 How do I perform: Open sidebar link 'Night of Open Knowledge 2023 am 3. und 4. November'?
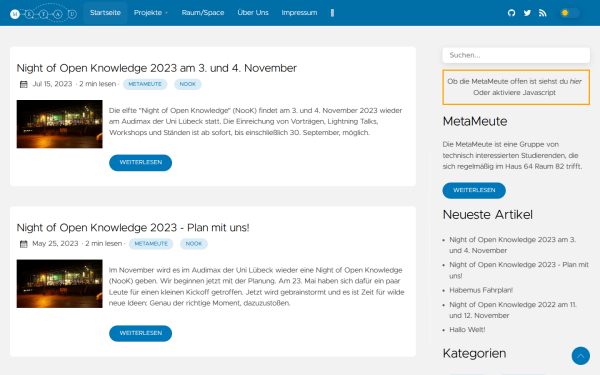point(512,245)
